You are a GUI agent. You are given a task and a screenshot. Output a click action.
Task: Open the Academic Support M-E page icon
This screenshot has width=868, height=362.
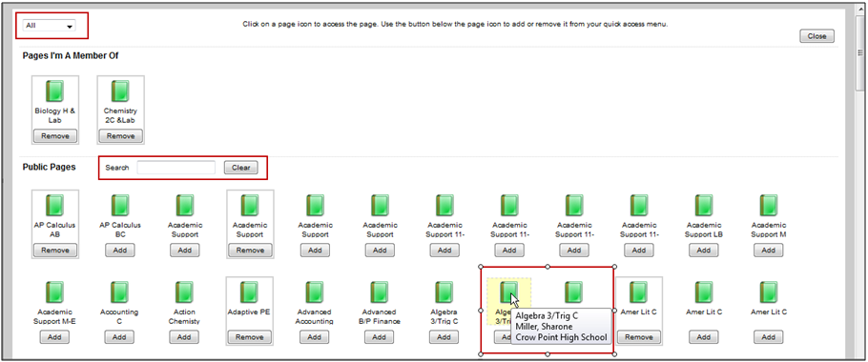coord(54,292)
